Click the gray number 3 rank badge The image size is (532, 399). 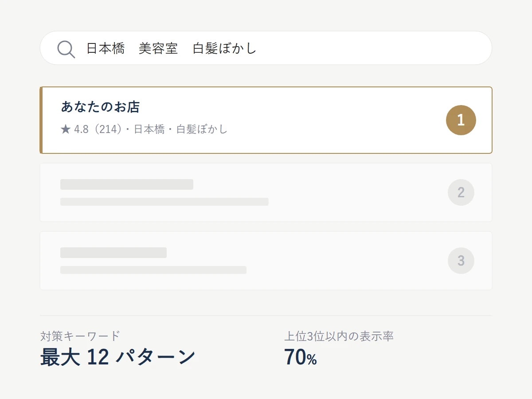461,261
